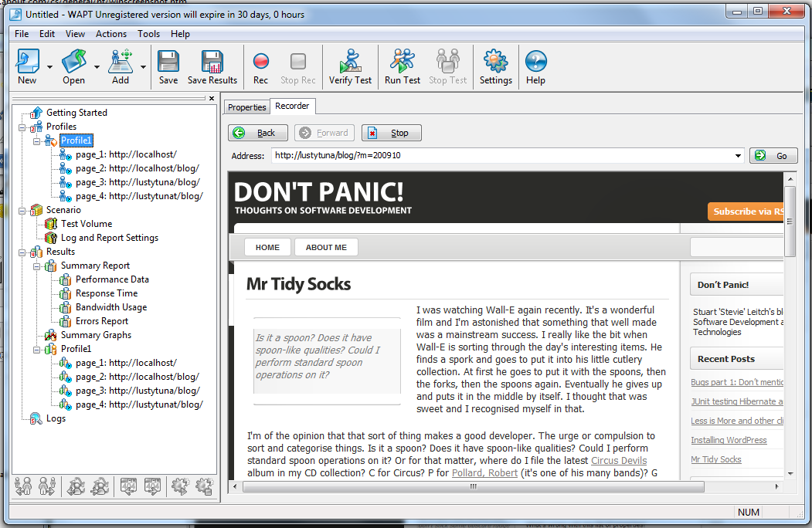The width and height of the screenshot is (812, 528).
Task: Select Log and Report Settings tree item
Action: click(x=110, y=238)
